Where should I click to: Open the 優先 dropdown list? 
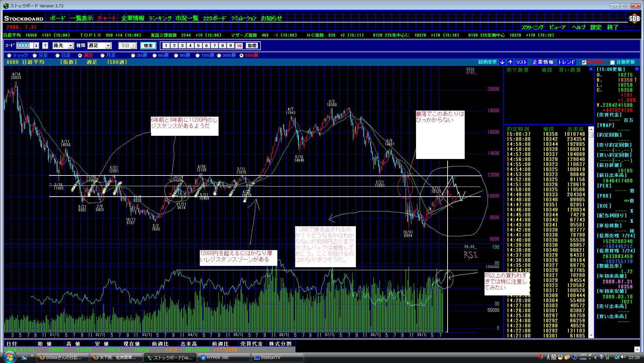(71, 46)
